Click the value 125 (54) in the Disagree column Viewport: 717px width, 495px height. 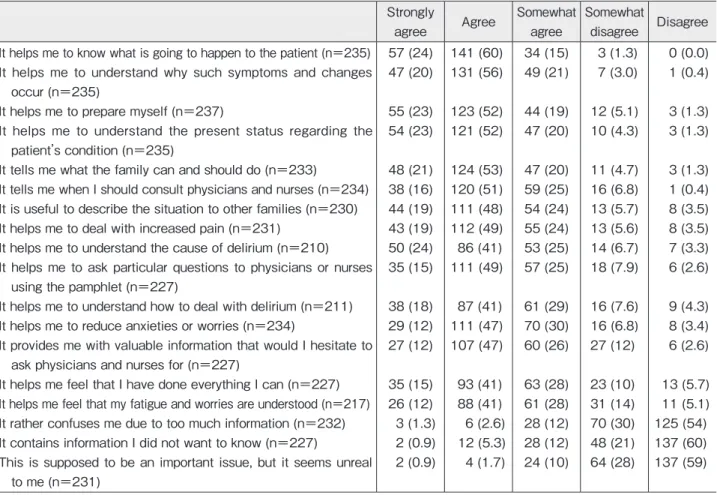[681, 424]
